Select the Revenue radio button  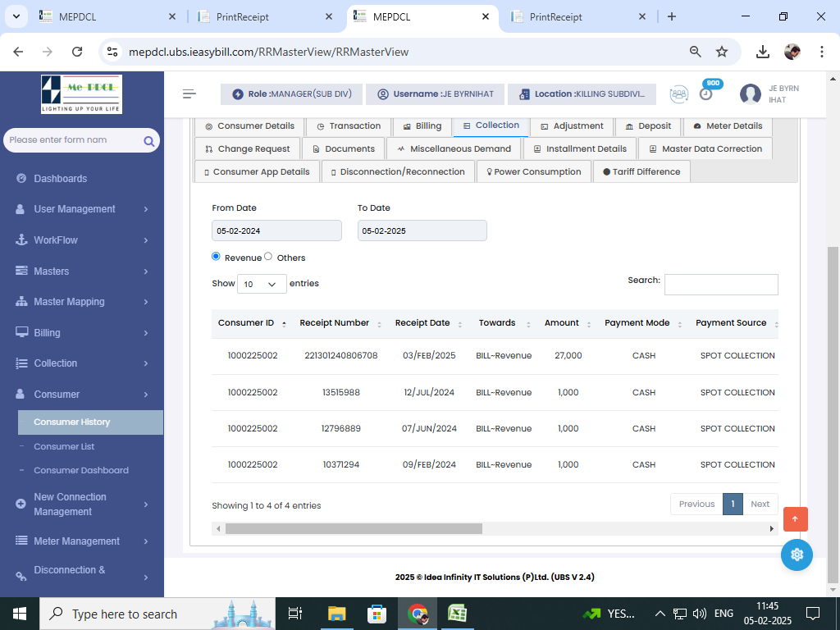tap(216, 256)
